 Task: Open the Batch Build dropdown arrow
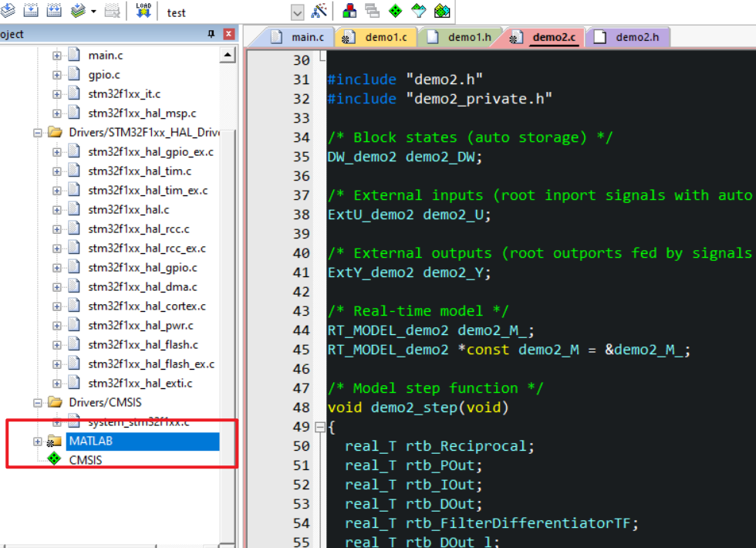tap(93, 12)
